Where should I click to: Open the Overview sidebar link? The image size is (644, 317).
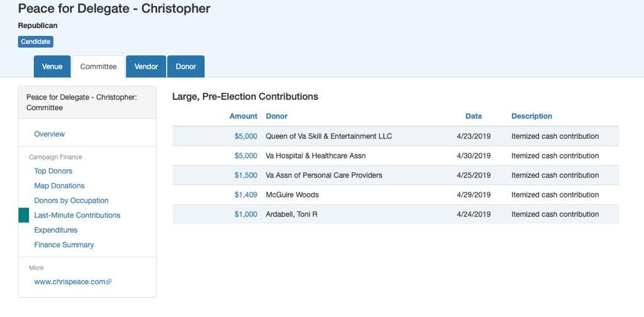50,134
